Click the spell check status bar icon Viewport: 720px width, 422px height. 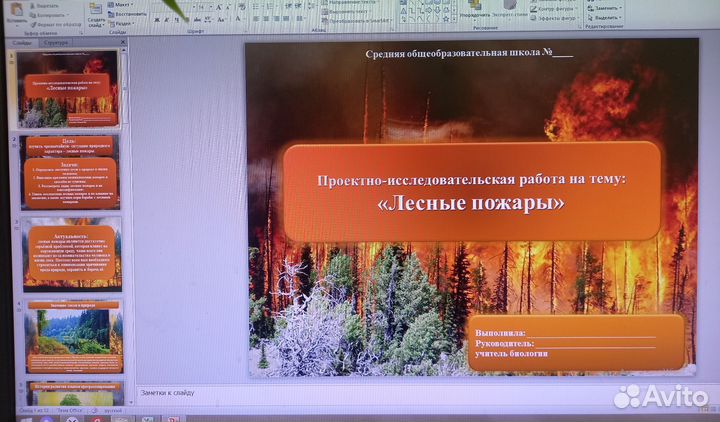click(x=94, y=411)
